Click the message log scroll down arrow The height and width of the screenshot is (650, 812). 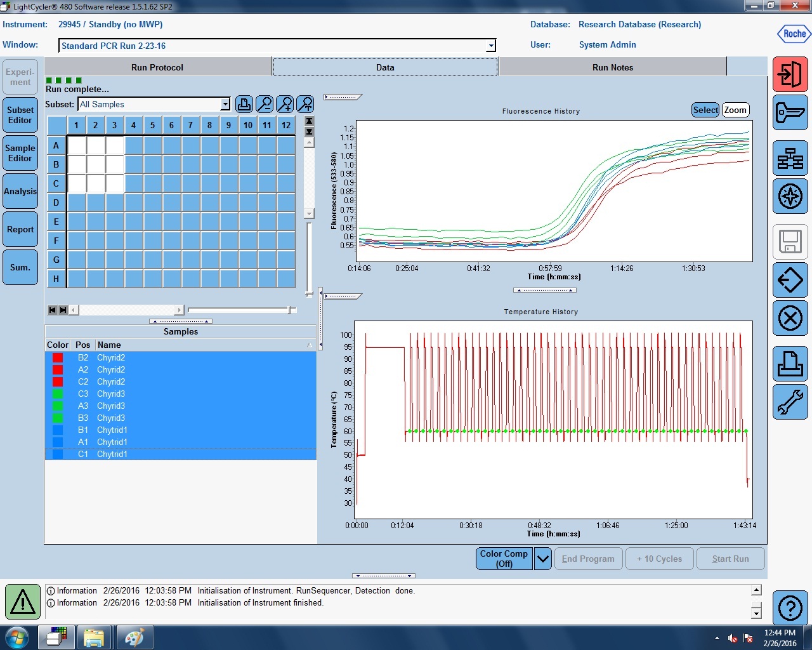(x=756, y=613)
